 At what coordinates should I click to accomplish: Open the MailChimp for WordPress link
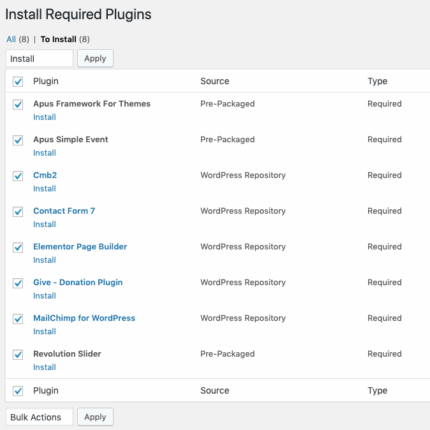[x=84, y=318]
